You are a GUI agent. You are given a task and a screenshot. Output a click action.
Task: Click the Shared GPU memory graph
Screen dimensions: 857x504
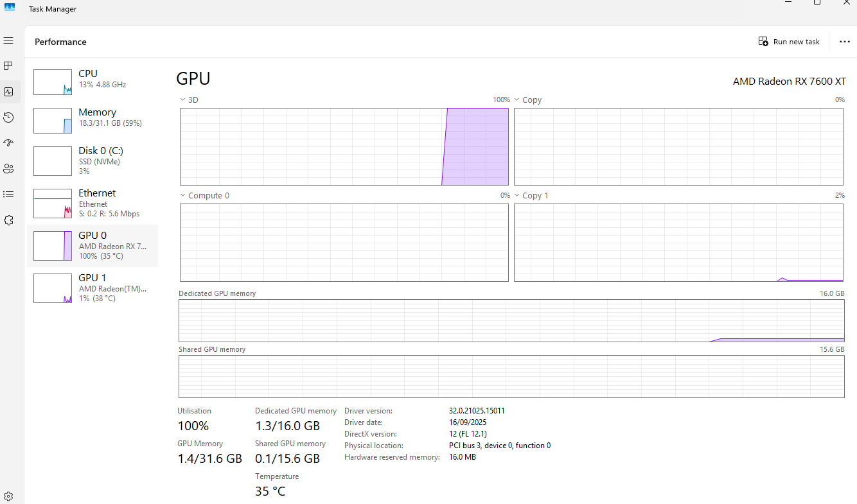coord(511,376)
